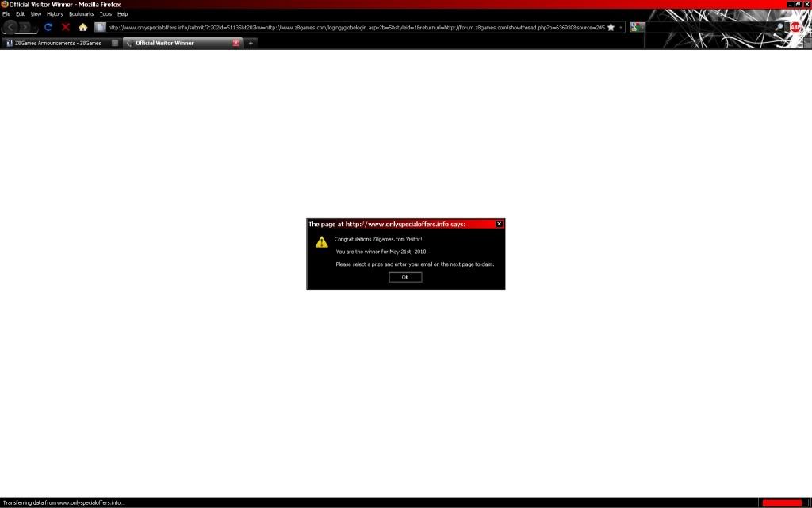Expand the URL bar history dropdown arrow

point(622,27)
